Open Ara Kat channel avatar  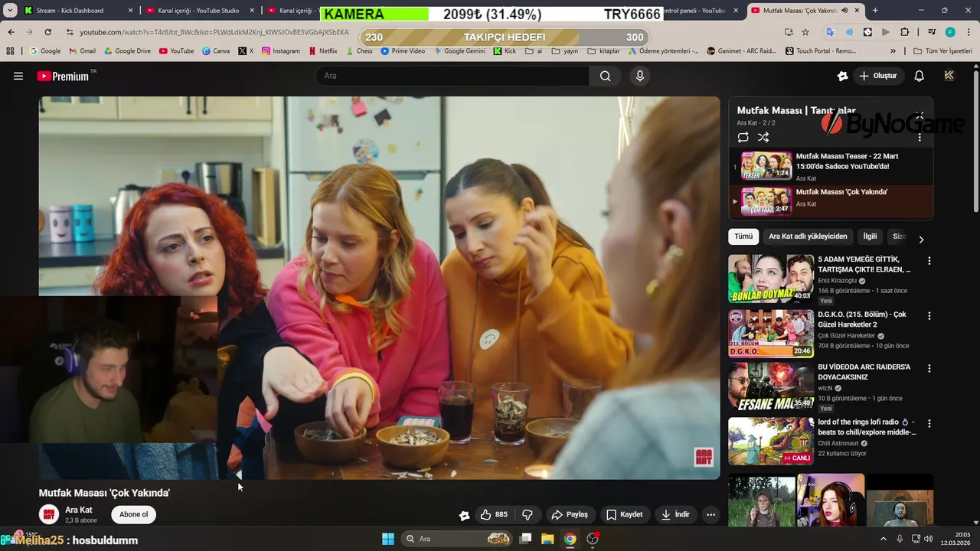coord(49,514)
